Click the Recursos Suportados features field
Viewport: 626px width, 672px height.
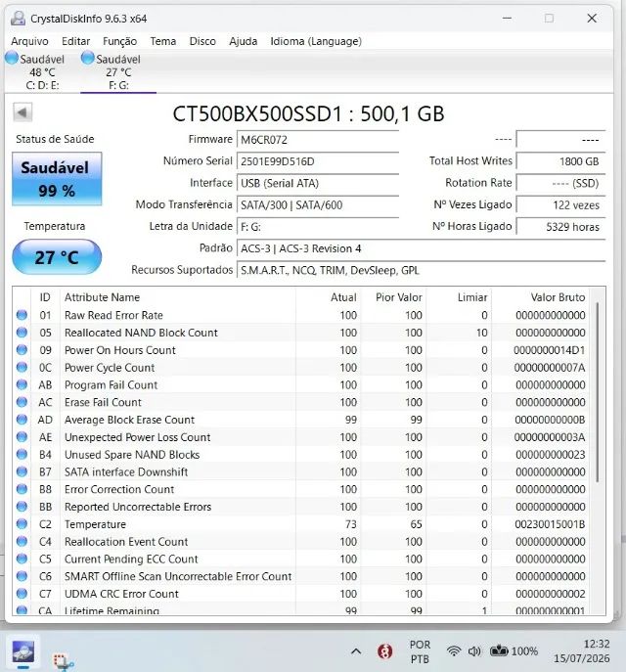coord(421,270)
